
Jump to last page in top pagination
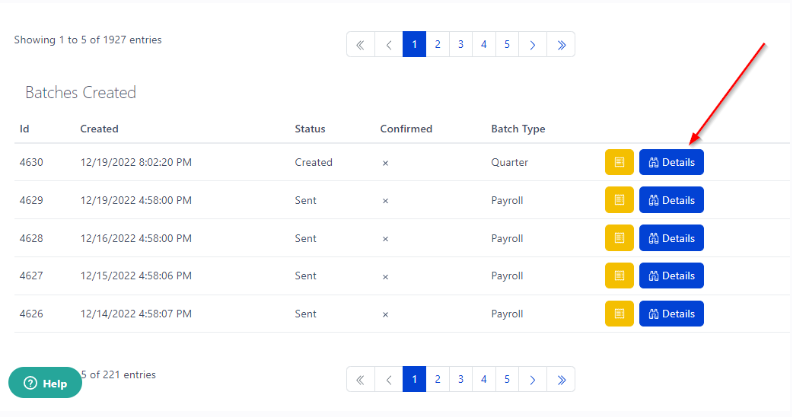point(561,44)
